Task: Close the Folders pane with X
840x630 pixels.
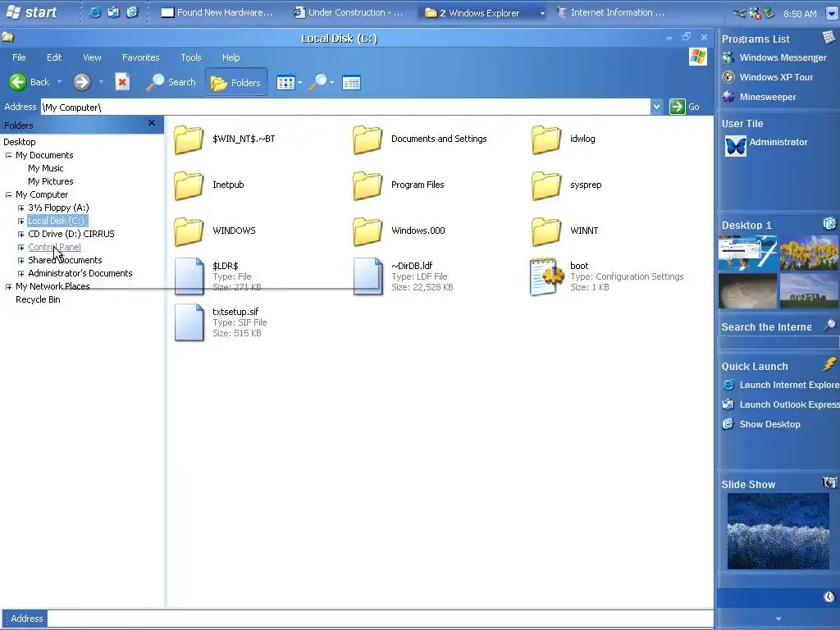Action: pos(152,123)
